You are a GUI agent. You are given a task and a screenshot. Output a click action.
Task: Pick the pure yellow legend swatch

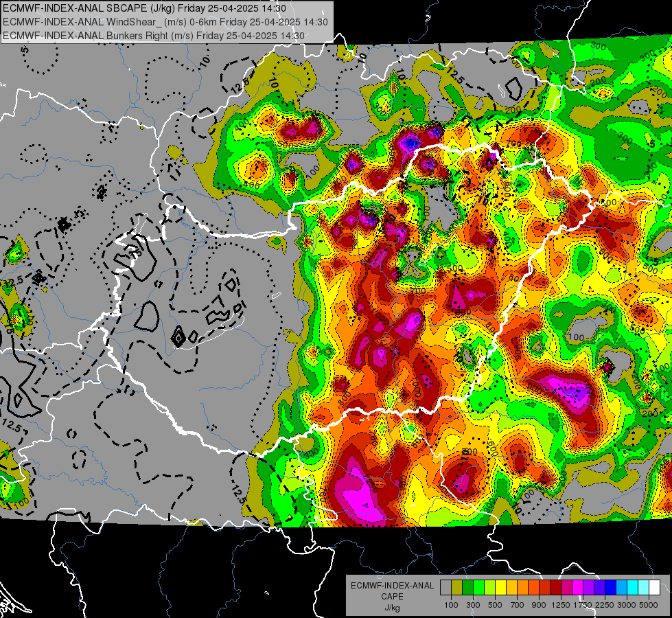click(x=500, y=588)
